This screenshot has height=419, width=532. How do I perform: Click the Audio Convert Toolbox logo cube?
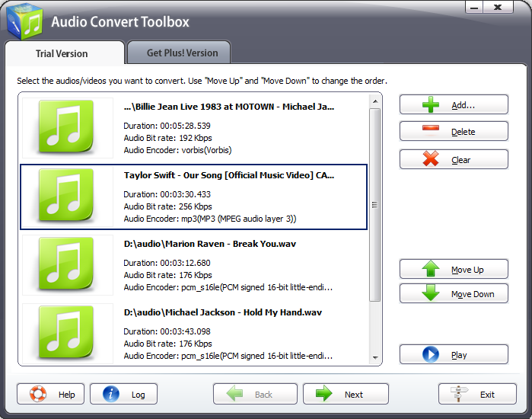(24, 22)
